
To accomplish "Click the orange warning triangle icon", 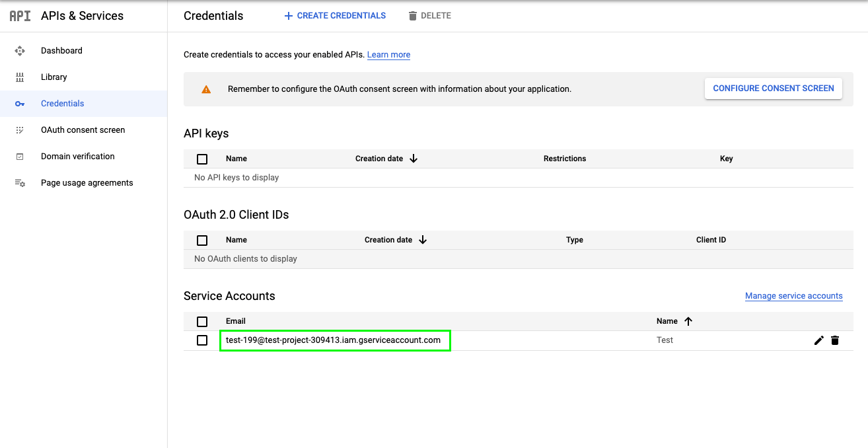I will (x=206, y=89).
